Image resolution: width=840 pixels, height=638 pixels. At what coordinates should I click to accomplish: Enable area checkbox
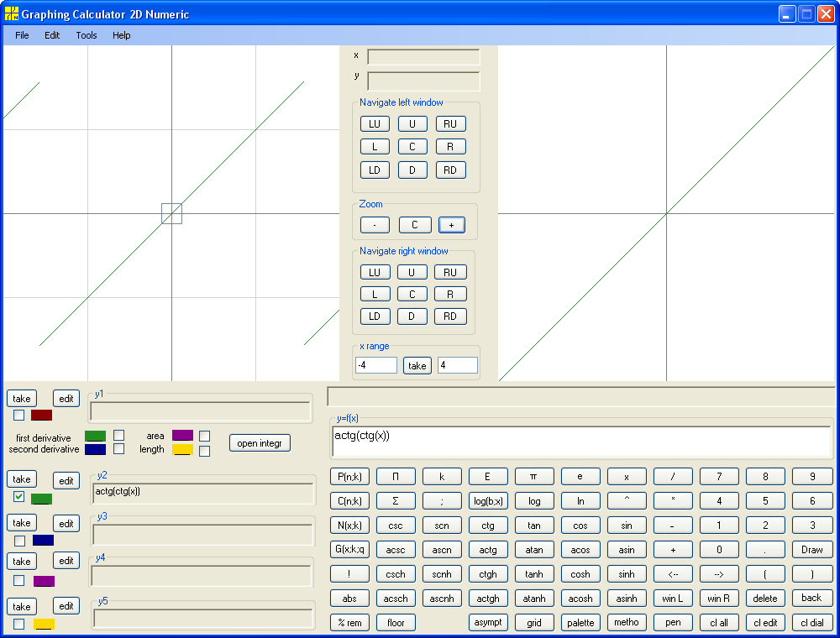[x=204, y=437]
